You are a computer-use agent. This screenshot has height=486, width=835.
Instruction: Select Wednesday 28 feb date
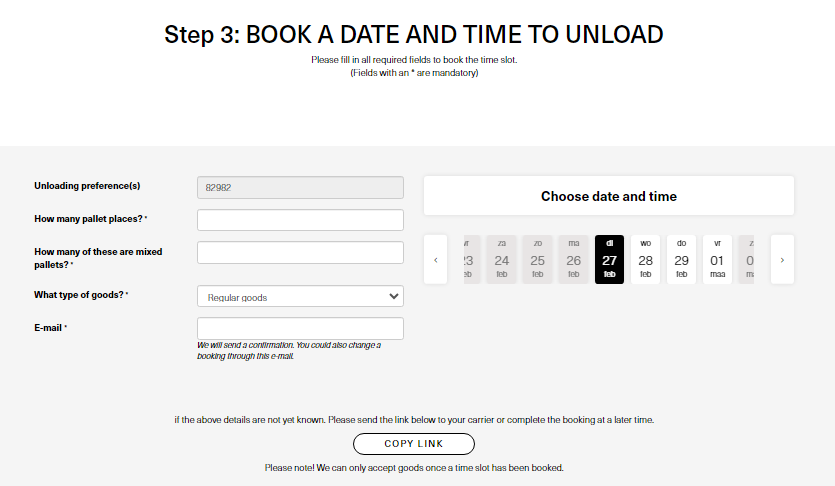tap(645, 260)
